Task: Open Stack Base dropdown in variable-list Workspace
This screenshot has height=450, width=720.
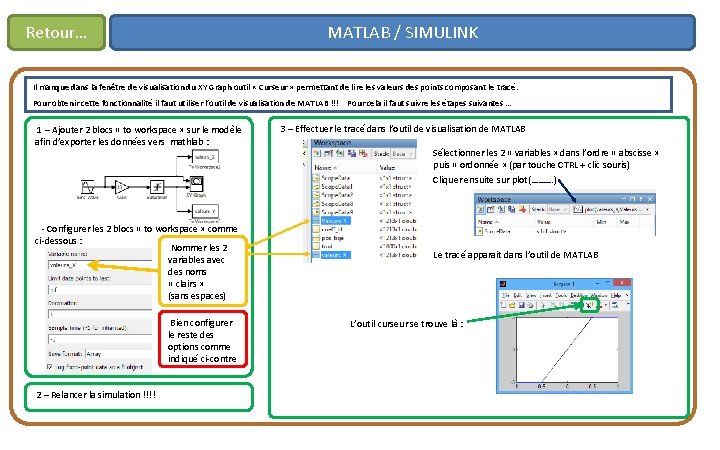Action: (x=402, y=154)
